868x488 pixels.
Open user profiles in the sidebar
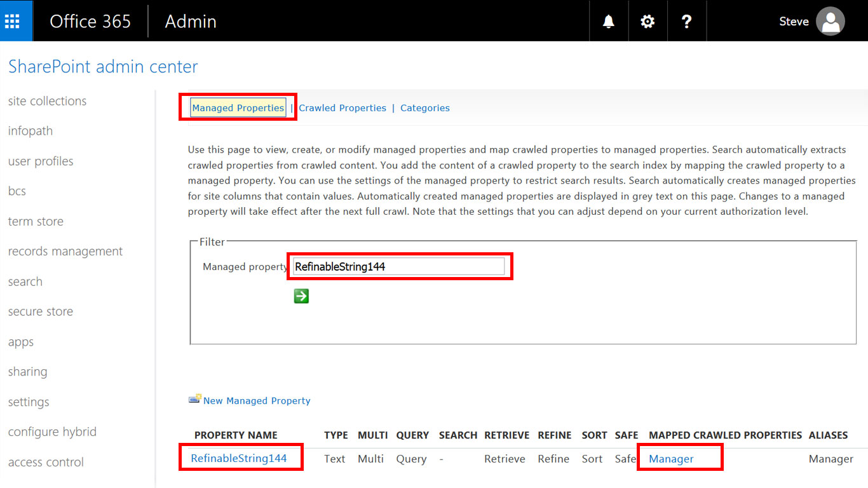click(x=41, y=161)
